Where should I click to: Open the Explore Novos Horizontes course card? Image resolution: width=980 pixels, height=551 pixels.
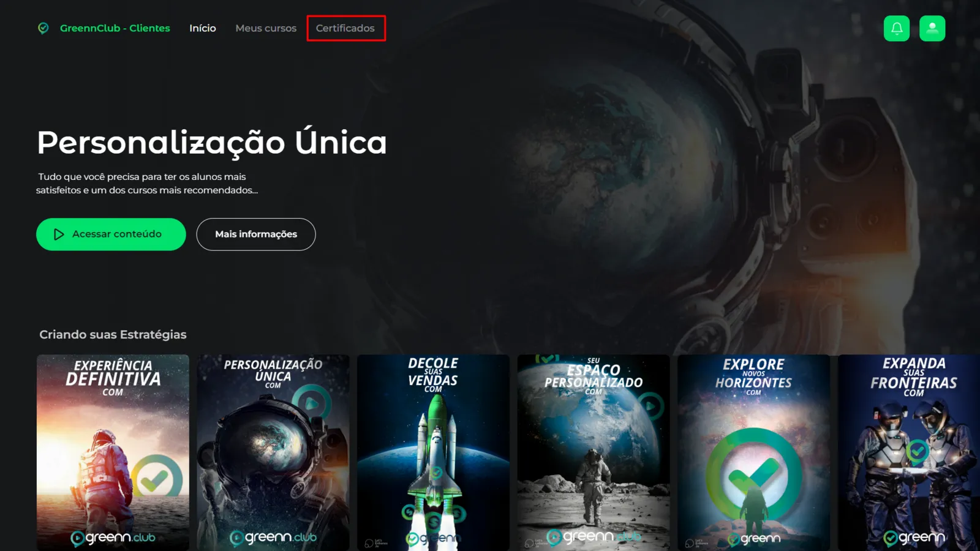[x=754, y=452]
